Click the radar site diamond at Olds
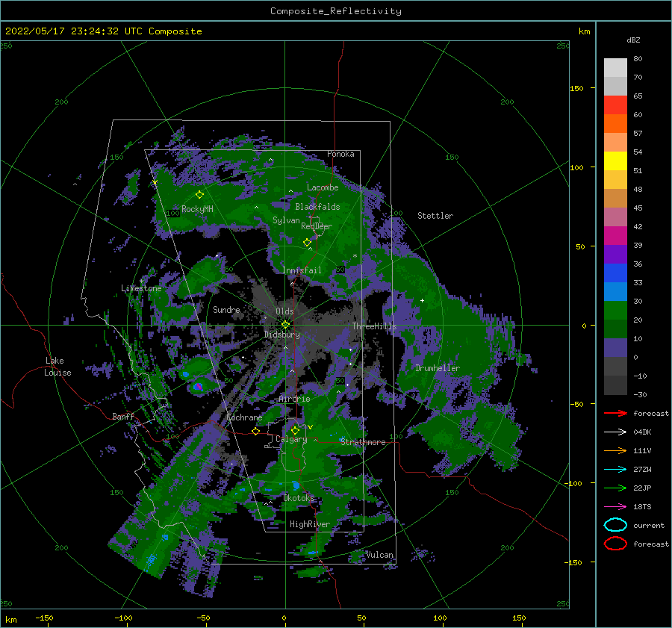The image size is (672, 628). (x=285, y=325)
